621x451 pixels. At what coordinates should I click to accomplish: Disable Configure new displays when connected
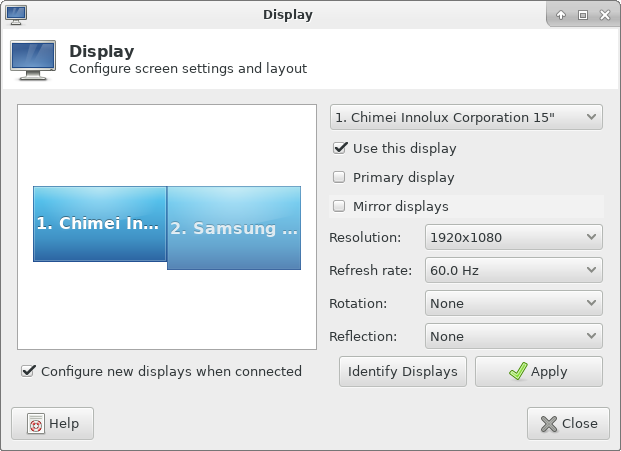[x=28, y=371]
